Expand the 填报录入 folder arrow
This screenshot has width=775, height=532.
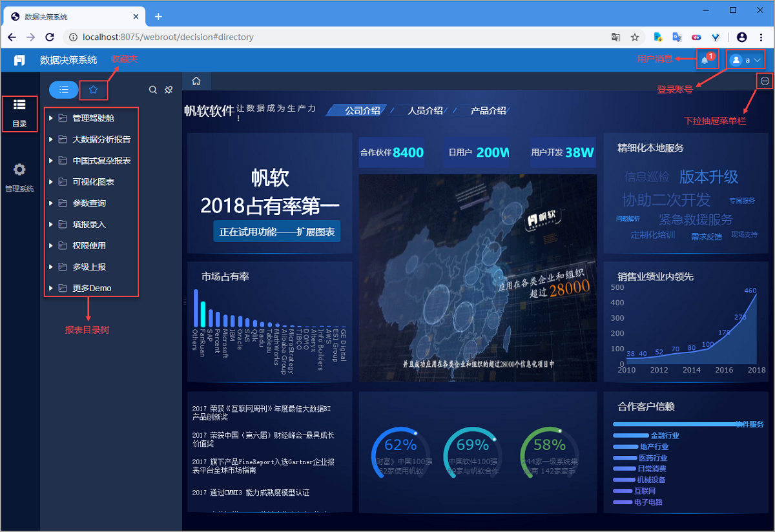pyautogui.click(x=51, y=225)
